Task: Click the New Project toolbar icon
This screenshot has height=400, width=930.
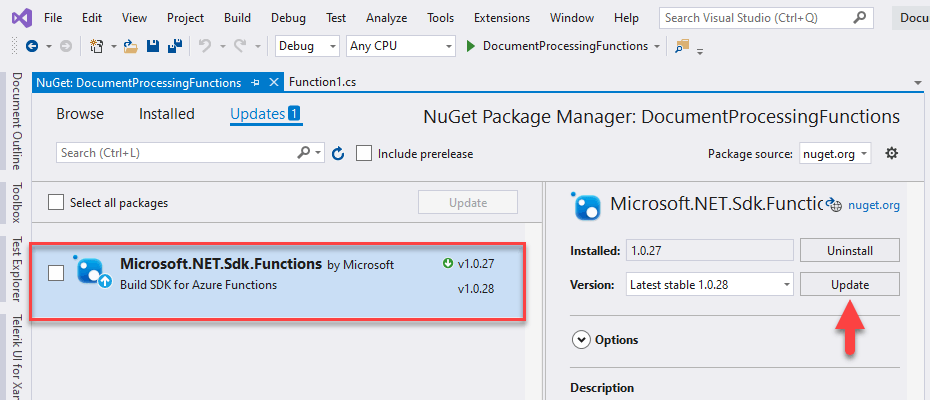Action: click(97, 46)
